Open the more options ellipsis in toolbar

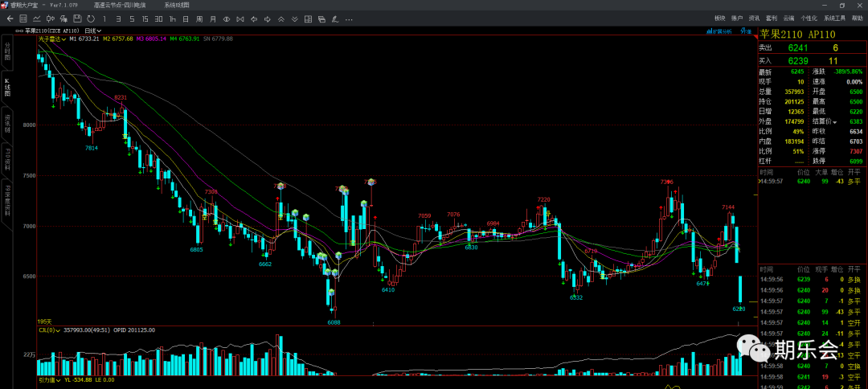349,19
